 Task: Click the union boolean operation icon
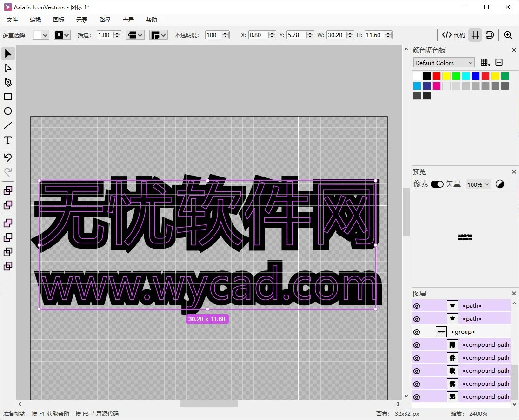point(8,223)
